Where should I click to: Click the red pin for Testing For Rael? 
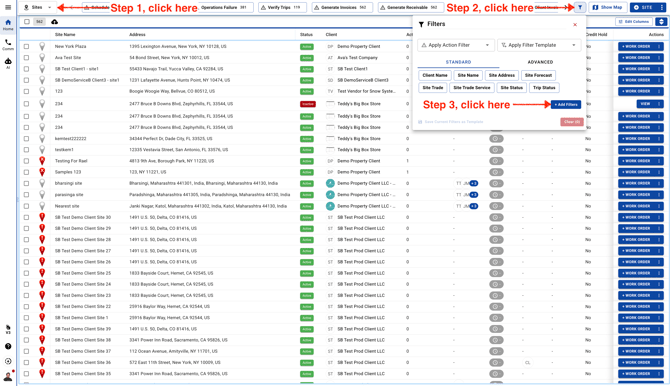pyautogui.click(x=42, y=161)
